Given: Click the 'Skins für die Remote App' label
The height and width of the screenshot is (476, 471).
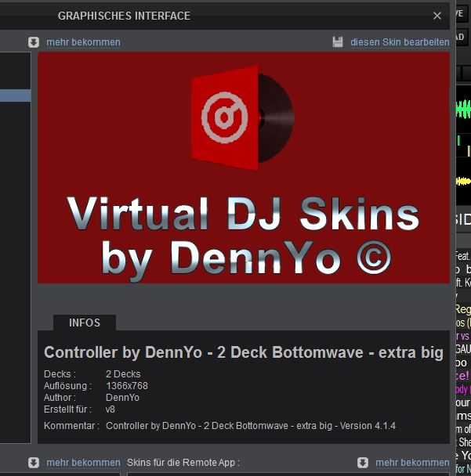Looking at the screenshot, I should [183, 463].
